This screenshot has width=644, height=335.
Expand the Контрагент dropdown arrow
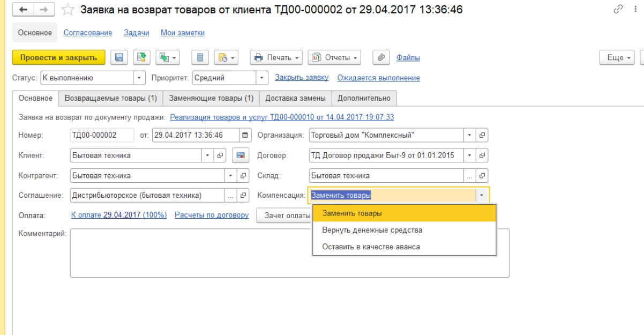(231, 175)
